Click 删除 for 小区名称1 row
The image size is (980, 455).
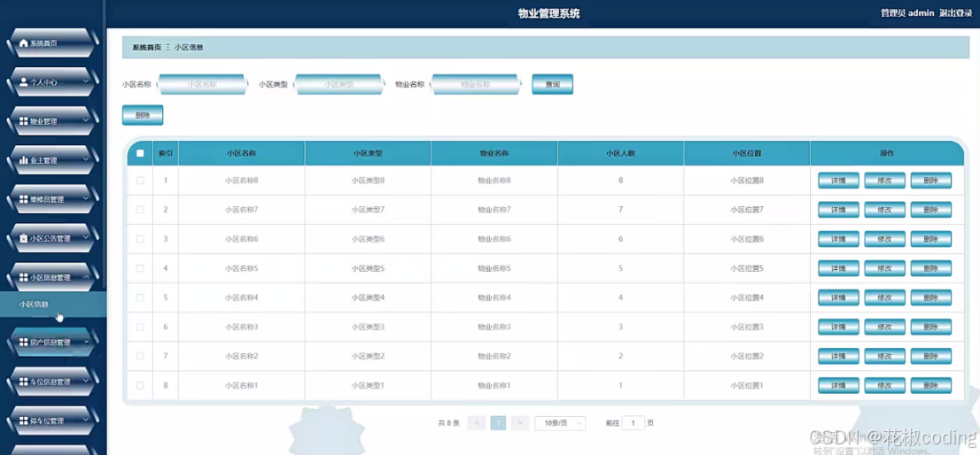[x=930, y=386]
